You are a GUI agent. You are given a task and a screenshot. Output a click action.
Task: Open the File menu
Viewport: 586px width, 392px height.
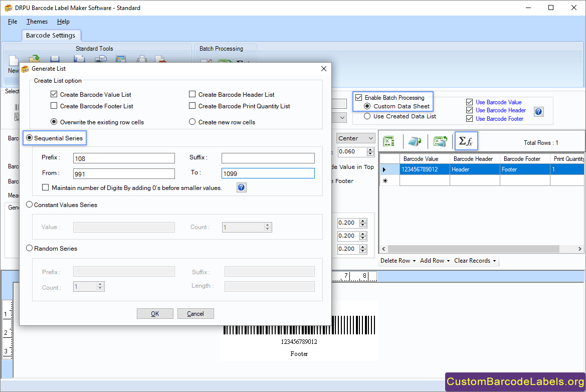coord(13,22)
